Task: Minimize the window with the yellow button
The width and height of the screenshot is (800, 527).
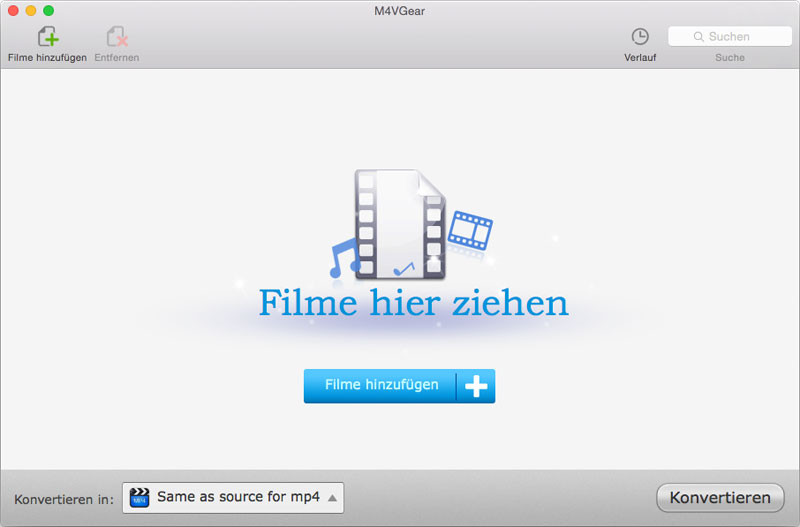Action: coord(31,11)
